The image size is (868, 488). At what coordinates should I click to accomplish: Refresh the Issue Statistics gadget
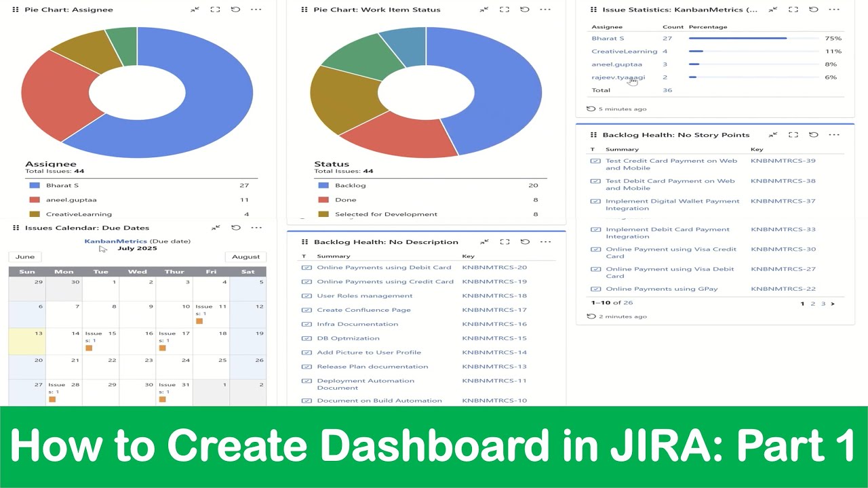(813, 9)
